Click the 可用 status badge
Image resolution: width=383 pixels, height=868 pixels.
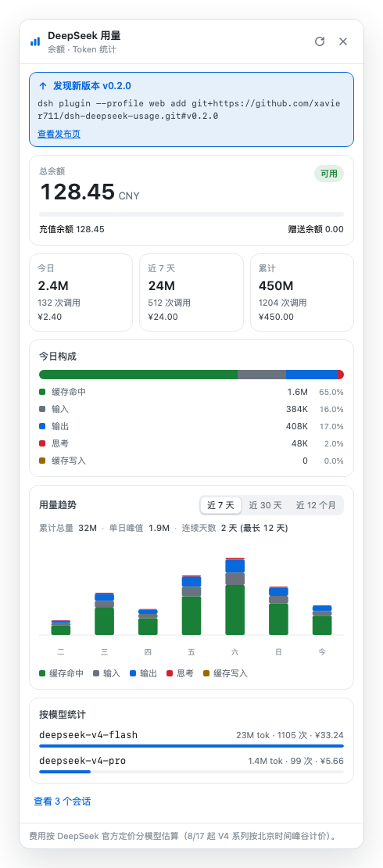coord(329,174)
